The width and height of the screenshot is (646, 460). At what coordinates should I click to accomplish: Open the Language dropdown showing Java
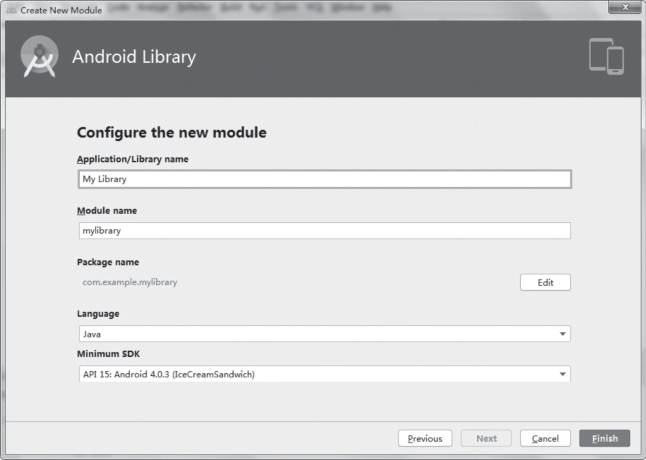[325, 334]
